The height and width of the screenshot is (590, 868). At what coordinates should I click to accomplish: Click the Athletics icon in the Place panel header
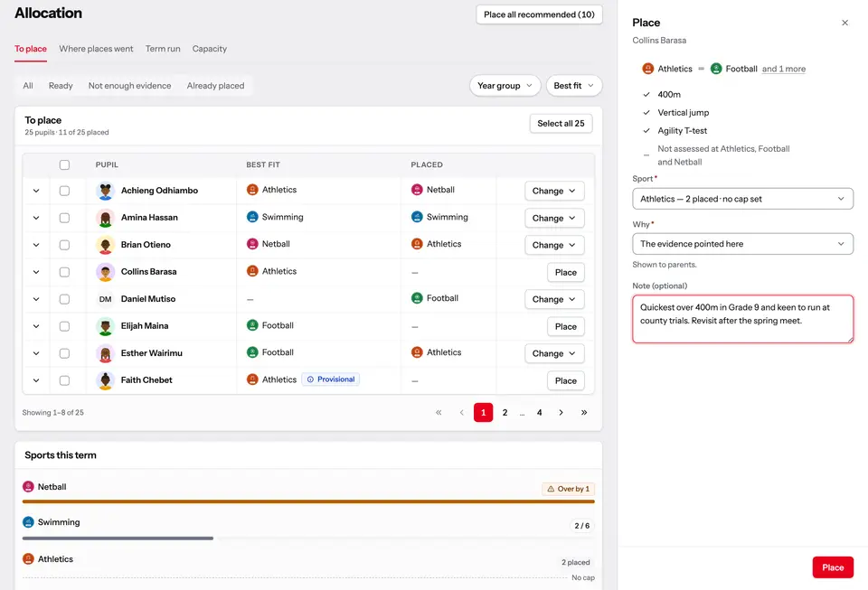(647, 69)
